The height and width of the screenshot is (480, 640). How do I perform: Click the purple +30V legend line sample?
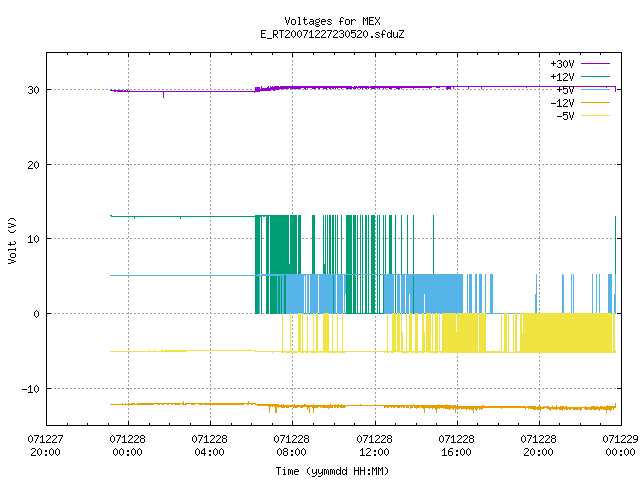[x=596, y=64]
